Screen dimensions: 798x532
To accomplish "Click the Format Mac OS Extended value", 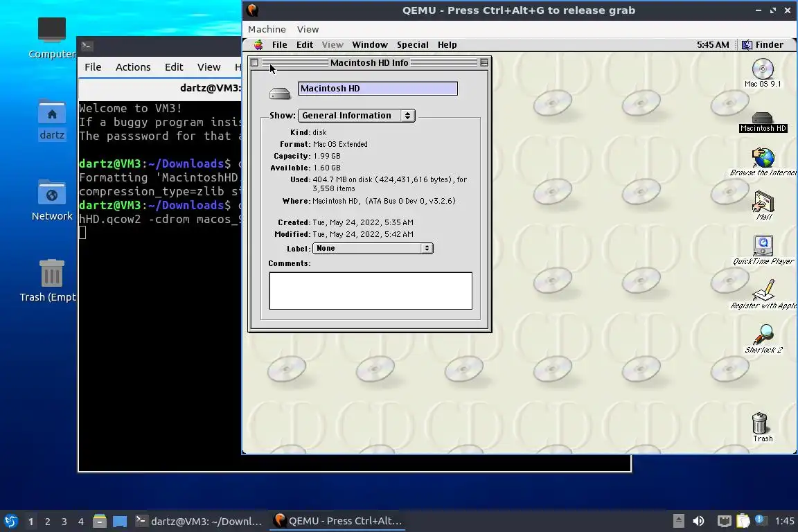I will (x=340, y=145).
